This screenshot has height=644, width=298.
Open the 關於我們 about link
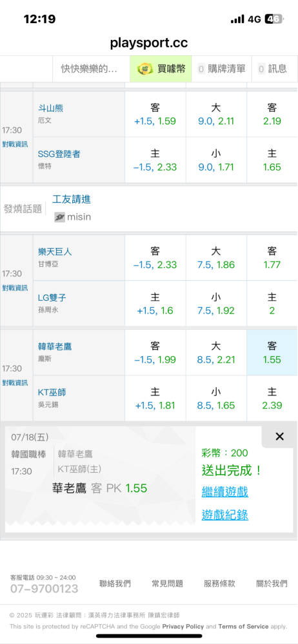pos(272,583)
